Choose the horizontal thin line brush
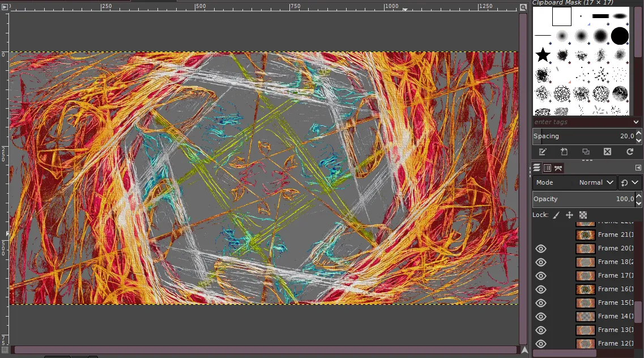Image resolution: width=644 pixels, height=358 pixels. coord(543,36)
